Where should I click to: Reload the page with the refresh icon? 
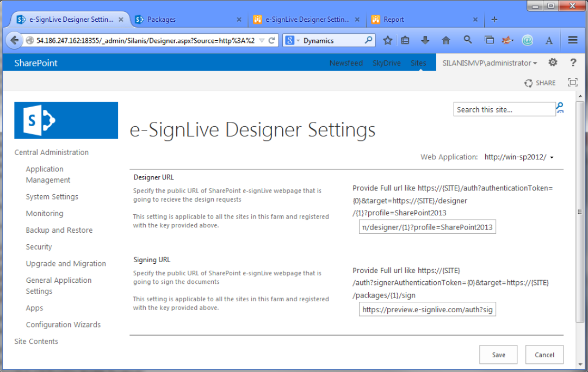click(271, 41)
